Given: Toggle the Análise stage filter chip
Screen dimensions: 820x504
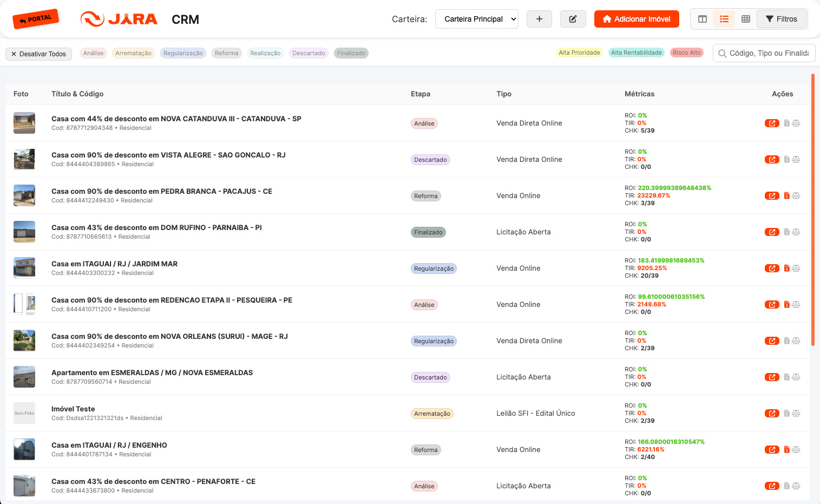Looking at the screenshot, I should click(93, 53).
